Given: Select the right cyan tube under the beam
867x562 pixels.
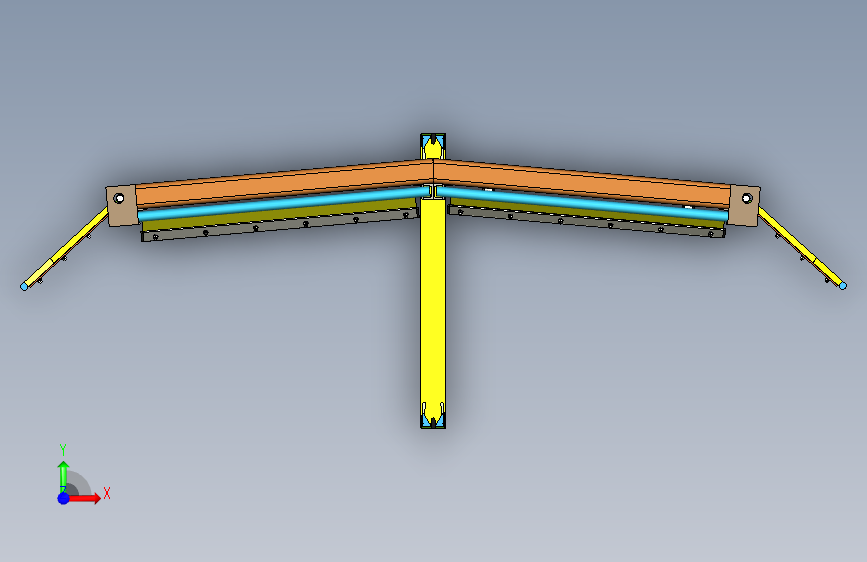Looking at the screenshot, I should coord(582,202).
